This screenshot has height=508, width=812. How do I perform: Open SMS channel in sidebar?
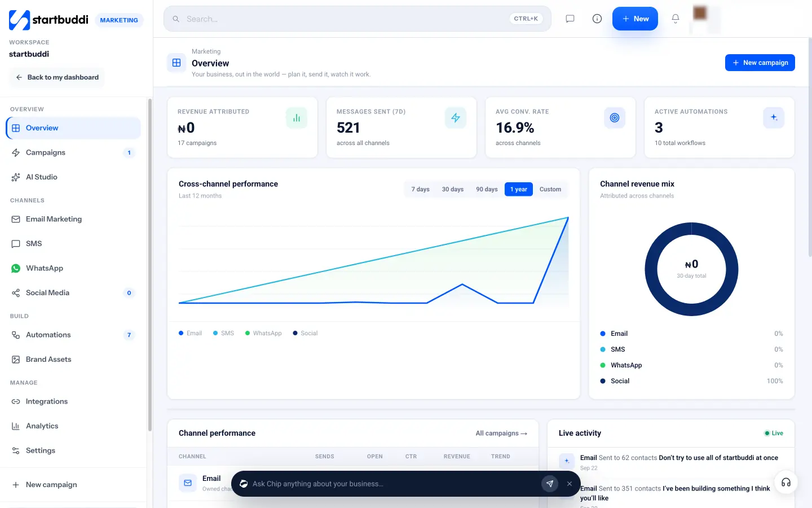[73, 244]
